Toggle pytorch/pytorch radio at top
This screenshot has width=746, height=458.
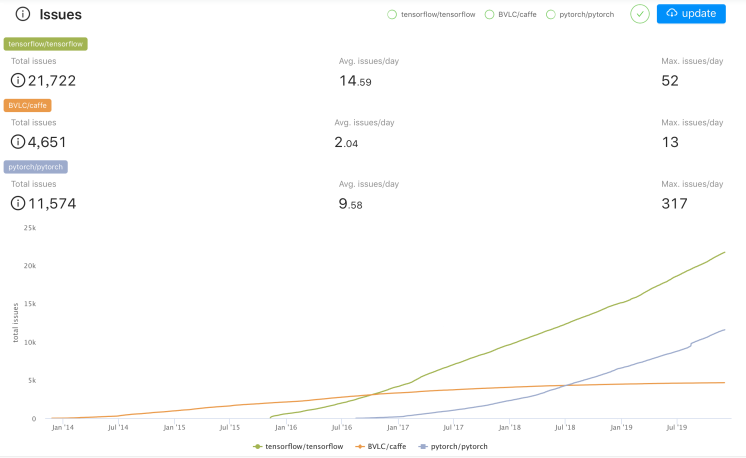pyautogui.click(x=550, y=15)
